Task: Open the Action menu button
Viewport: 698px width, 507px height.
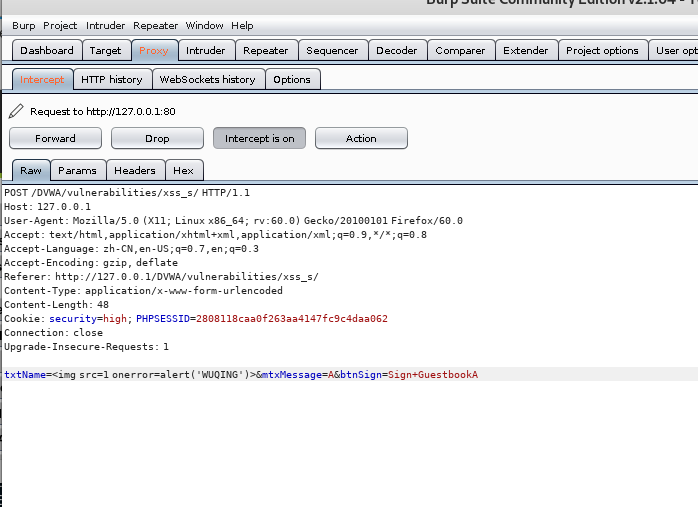Action: click(361, 138)
